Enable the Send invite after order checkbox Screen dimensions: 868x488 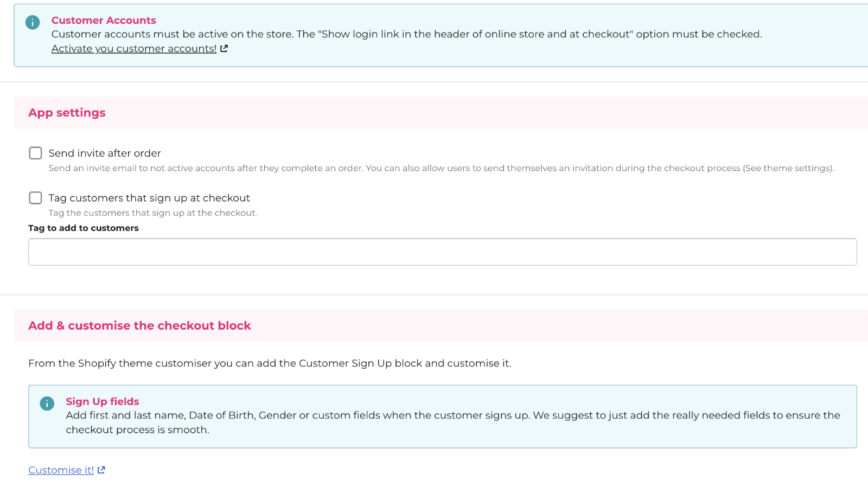[35, 153]
